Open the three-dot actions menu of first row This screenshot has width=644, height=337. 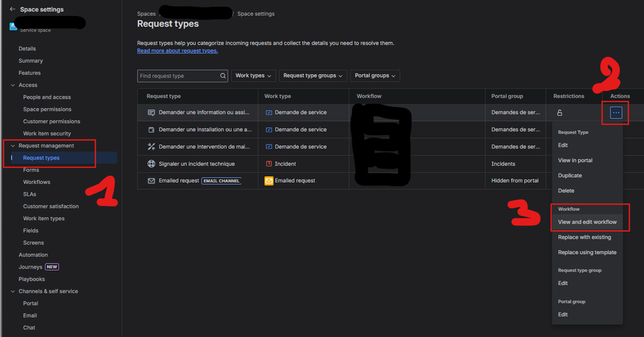(616, 112)
